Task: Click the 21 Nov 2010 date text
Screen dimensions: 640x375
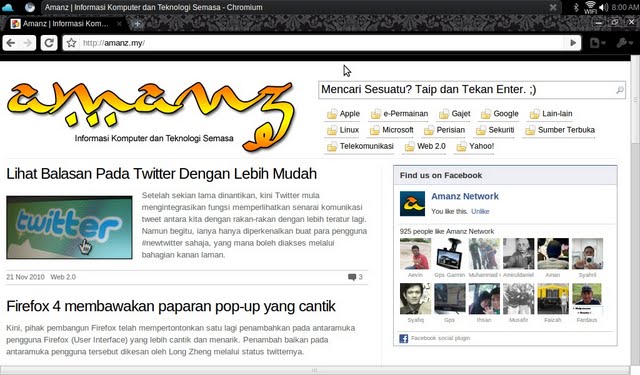Action: (25, 277)
